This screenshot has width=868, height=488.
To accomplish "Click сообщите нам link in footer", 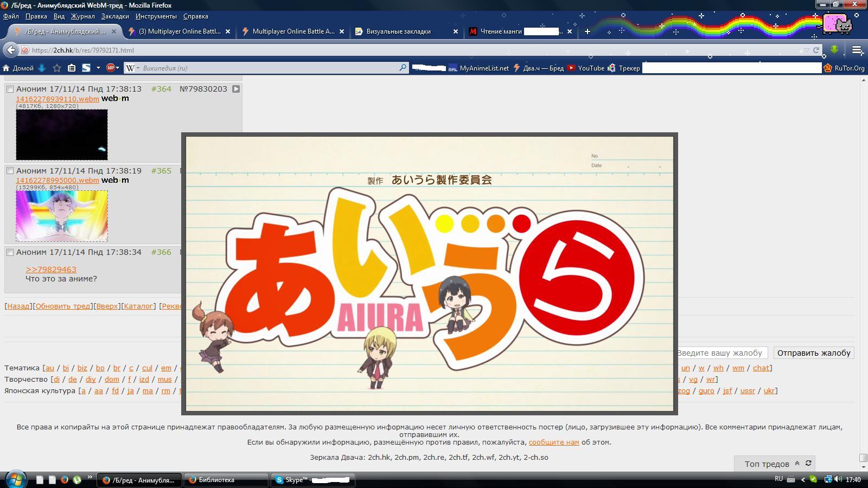I will point(554,442).
